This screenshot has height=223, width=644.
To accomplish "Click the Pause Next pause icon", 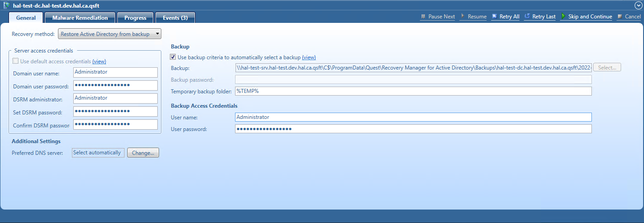I will (423, 17).
